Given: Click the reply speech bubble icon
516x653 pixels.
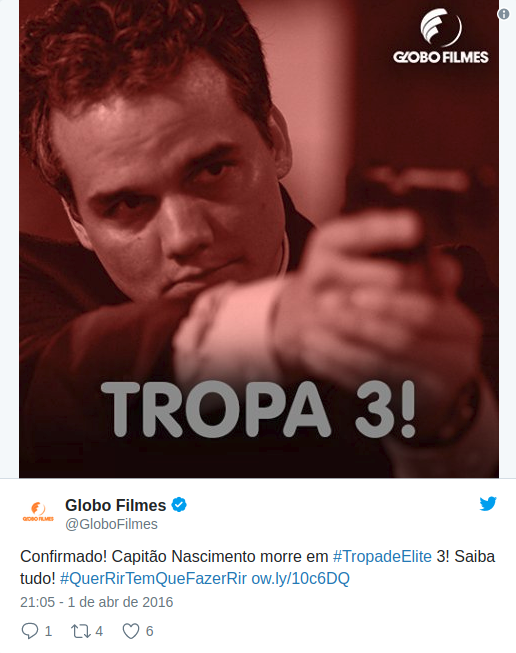Looking at the screenshot, I should point(30,631).
